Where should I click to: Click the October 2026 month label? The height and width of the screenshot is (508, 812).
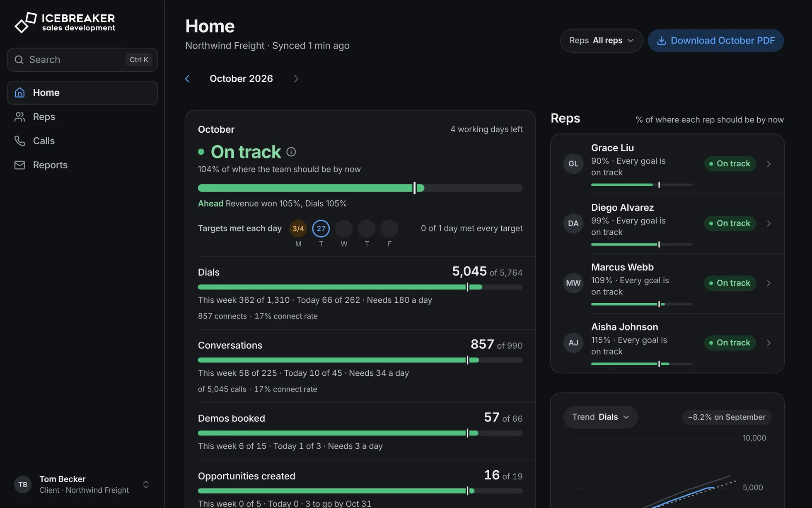coord(241,79)
